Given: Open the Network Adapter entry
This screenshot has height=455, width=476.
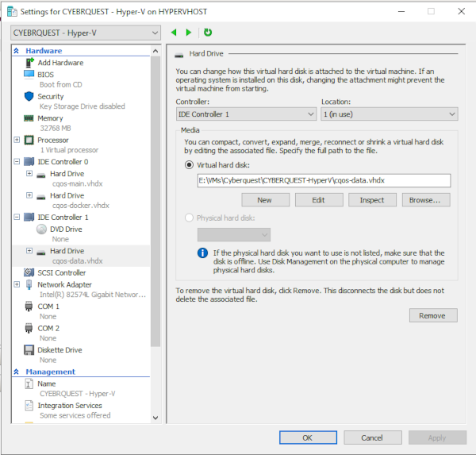Looking at the screenshot, I should (x=64, y=284).
